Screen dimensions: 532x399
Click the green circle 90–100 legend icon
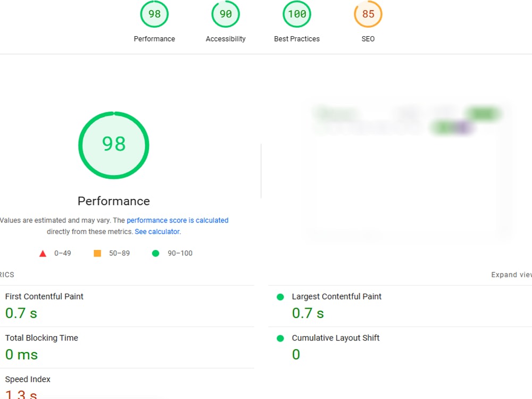155,253
